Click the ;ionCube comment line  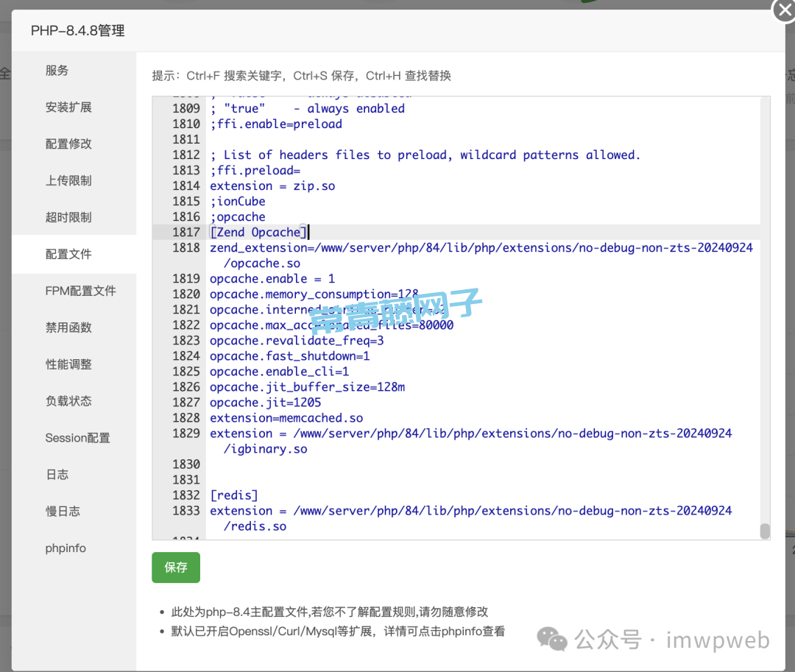[x=238, y=201]
